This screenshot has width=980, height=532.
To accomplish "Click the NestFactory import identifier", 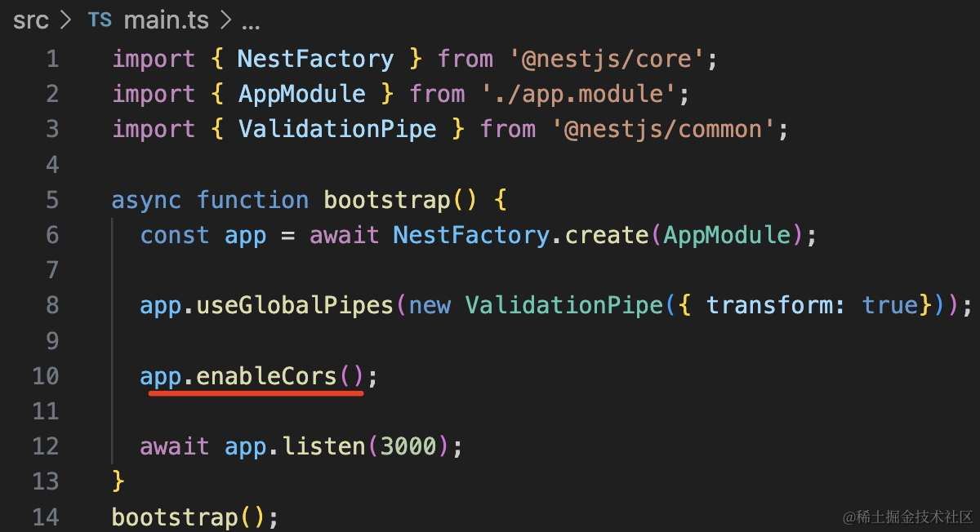I will [315, 59].
